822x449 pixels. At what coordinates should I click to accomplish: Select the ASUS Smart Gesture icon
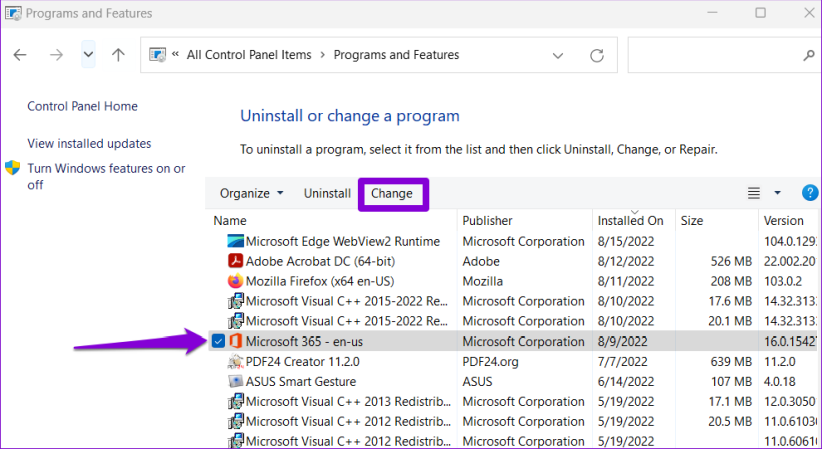(x=235, y=381)
